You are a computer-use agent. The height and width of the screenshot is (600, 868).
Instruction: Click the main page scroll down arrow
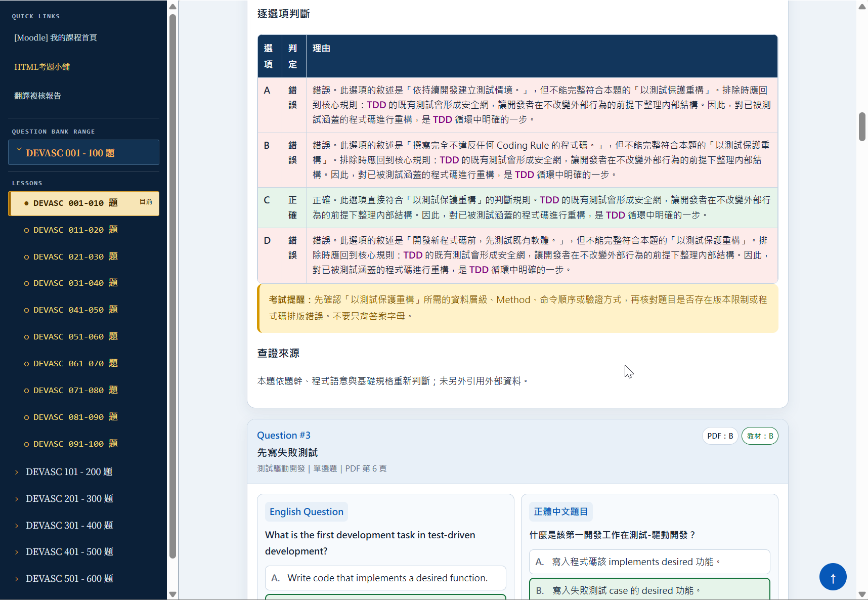coord(862,594)
